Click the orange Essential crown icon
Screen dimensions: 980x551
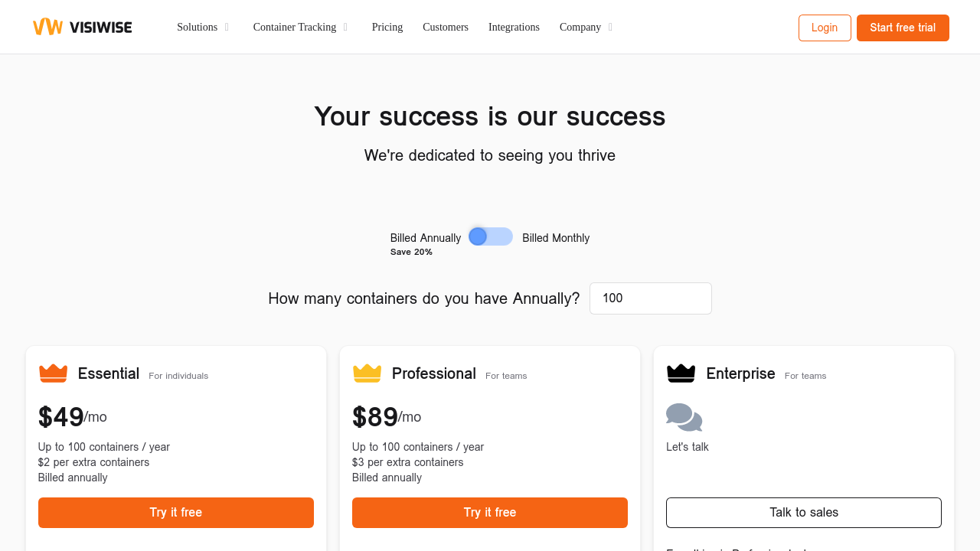click(53, 373)
